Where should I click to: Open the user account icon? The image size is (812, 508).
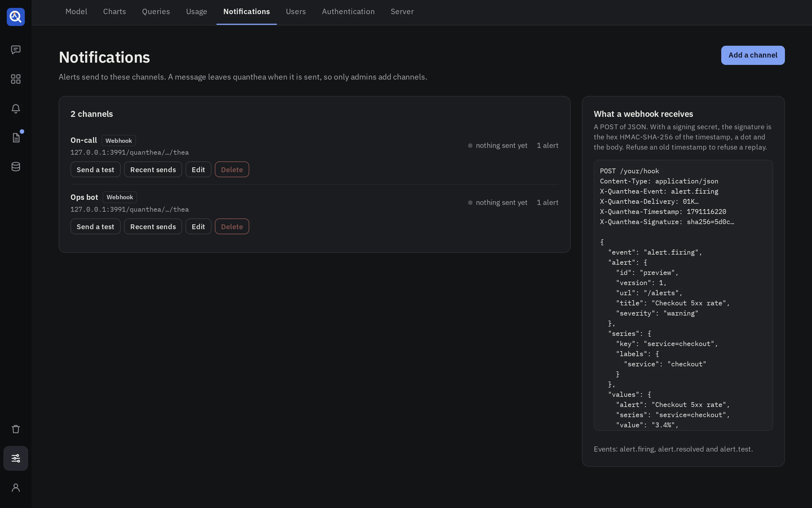coord(16,487)
